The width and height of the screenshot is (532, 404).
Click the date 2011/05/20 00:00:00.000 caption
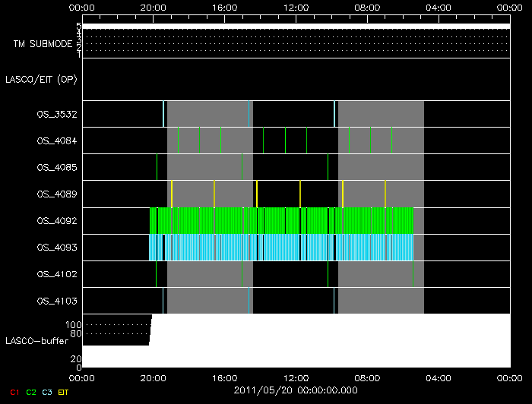[x=296, y=390]
